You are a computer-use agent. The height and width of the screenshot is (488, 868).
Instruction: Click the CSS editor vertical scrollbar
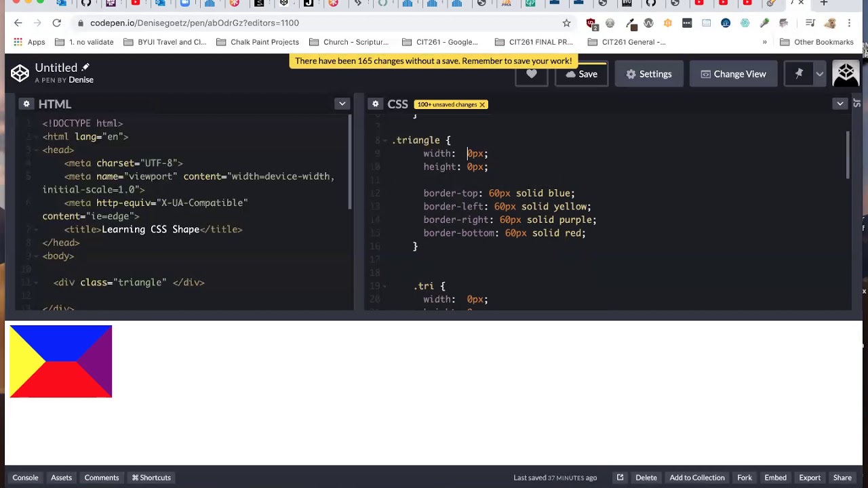coord(848,155)
